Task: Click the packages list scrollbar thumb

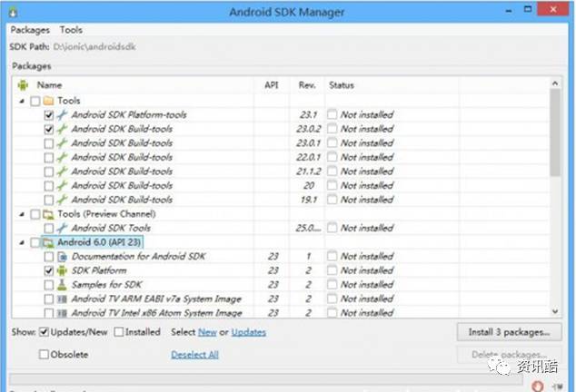Action: pos(555,132)
